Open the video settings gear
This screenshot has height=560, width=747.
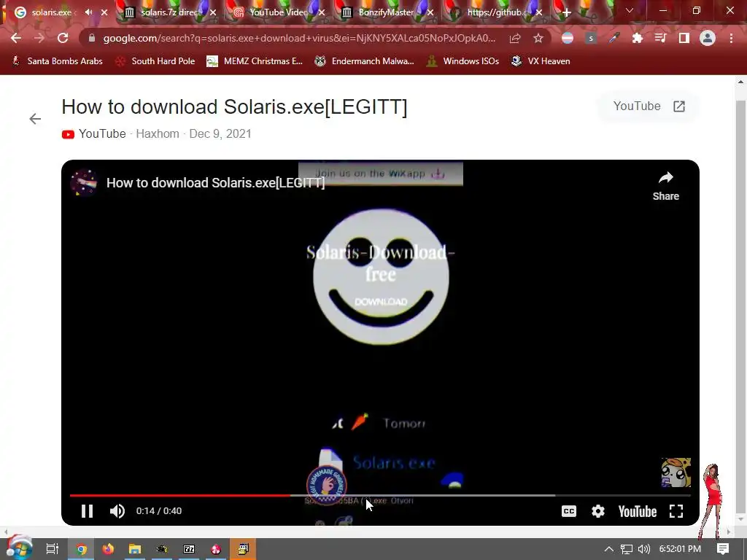(x=598, y=511)
